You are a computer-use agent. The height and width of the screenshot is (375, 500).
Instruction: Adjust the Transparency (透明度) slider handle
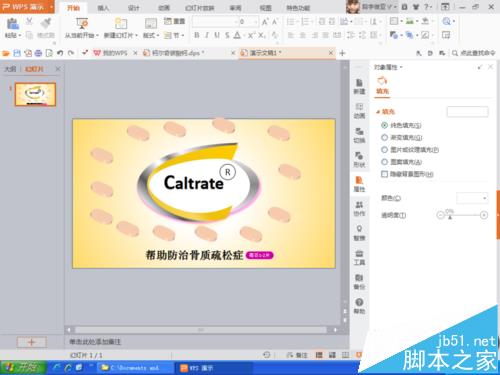pos(450,217)
